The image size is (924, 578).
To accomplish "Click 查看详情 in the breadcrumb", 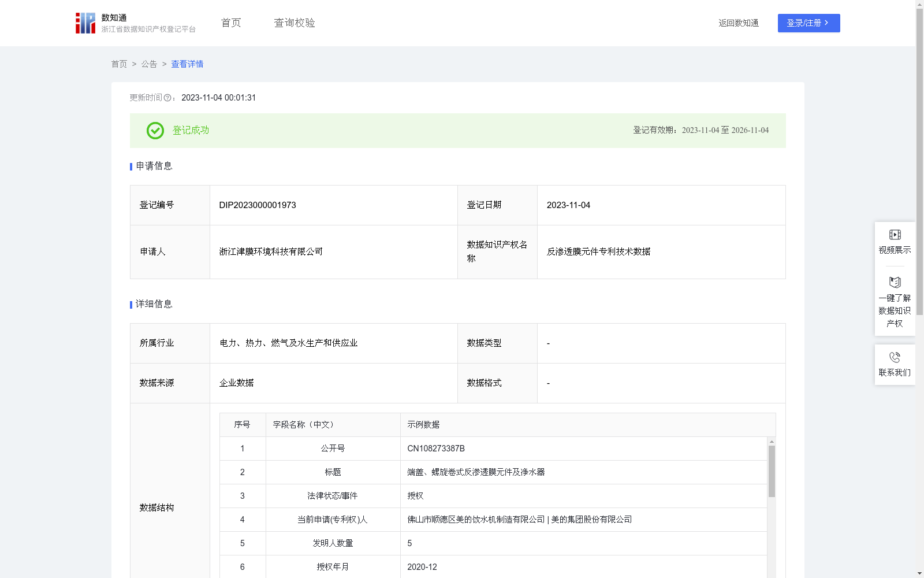I will coord(187,64).
